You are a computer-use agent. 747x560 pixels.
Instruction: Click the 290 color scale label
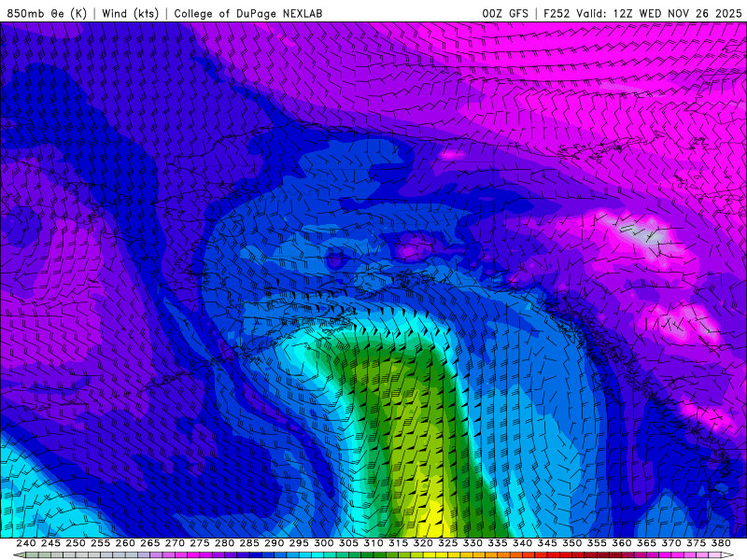coord(274,543)
